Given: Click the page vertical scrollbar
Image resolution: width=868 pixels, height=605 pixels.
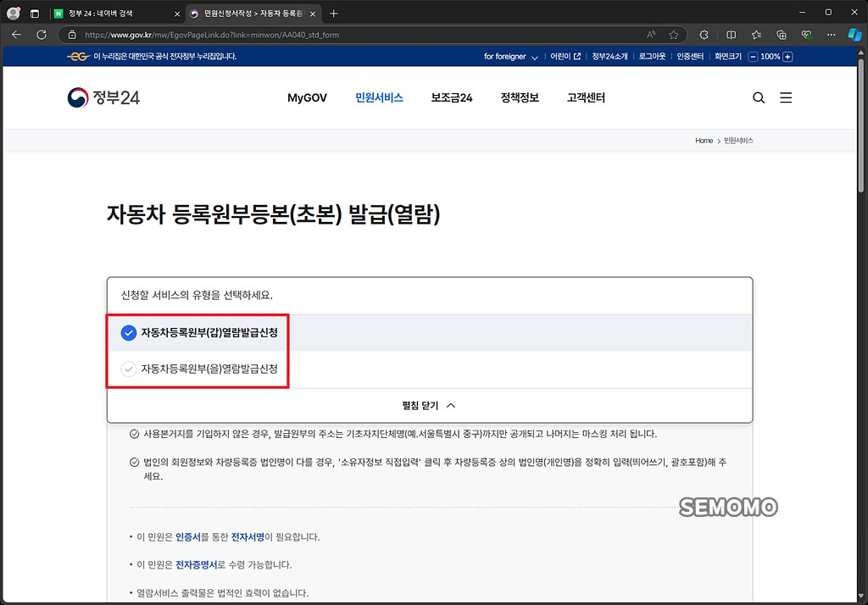Looking at the screenshot, I should tap(861, 127).
